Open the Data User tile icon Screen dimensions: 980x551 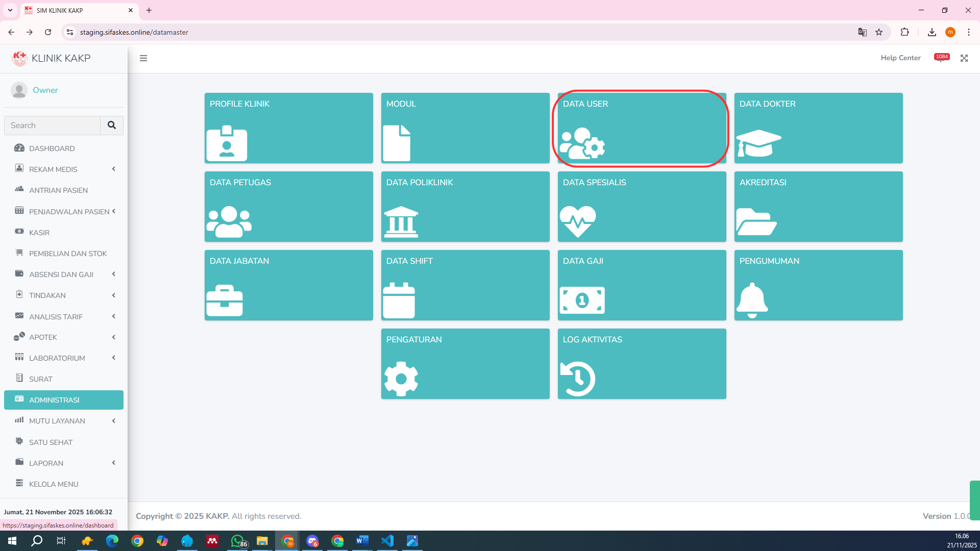tap(582, 143)
